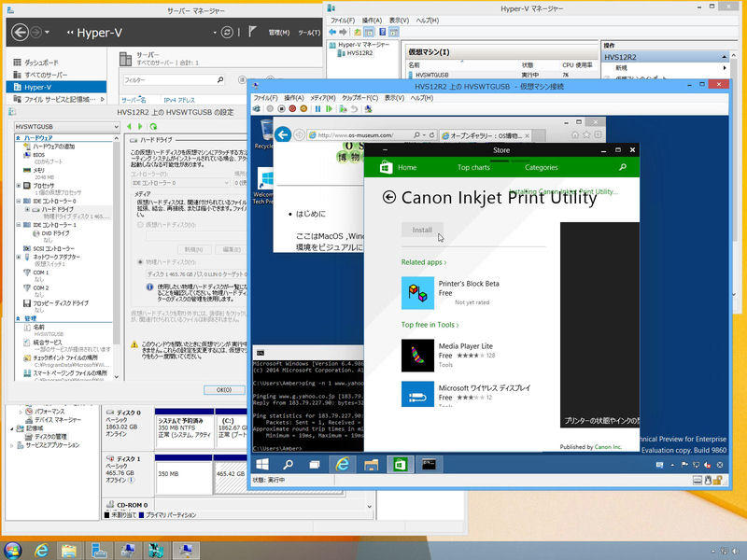Screen dimensions: 747x560
Task: Click Canon Inc. publisher link
Action: (608, 447)
